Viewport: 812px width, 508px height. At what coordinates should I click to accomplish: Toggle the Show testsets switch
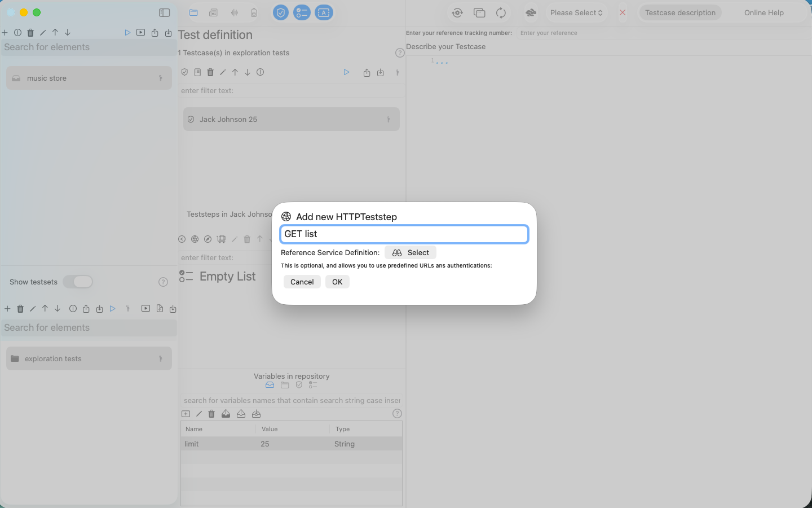[78, 282]
